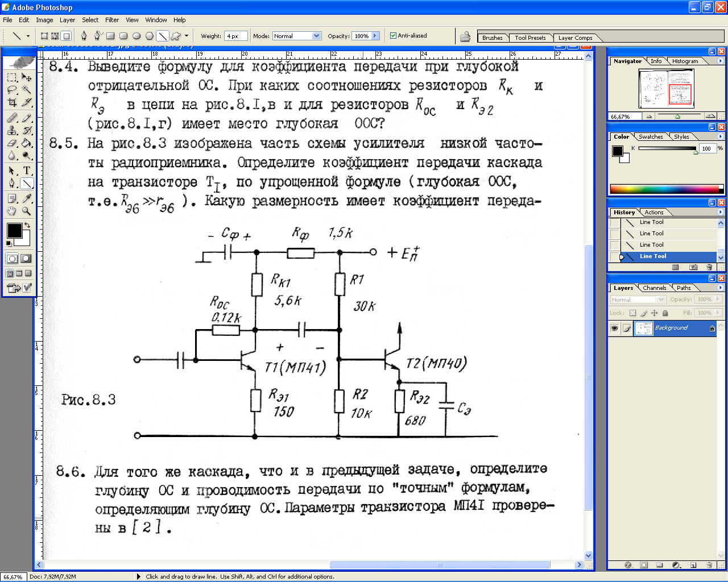Click History panel trash icon
728x582 pixels.
[709, 267]
